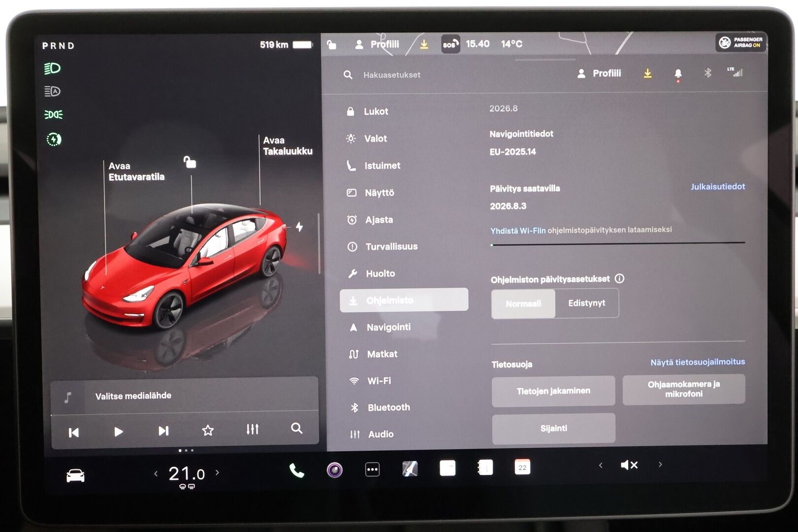Open the notifications bell icon
The image size is (798, 532).
pyautogui.click(x=678, y=73)
